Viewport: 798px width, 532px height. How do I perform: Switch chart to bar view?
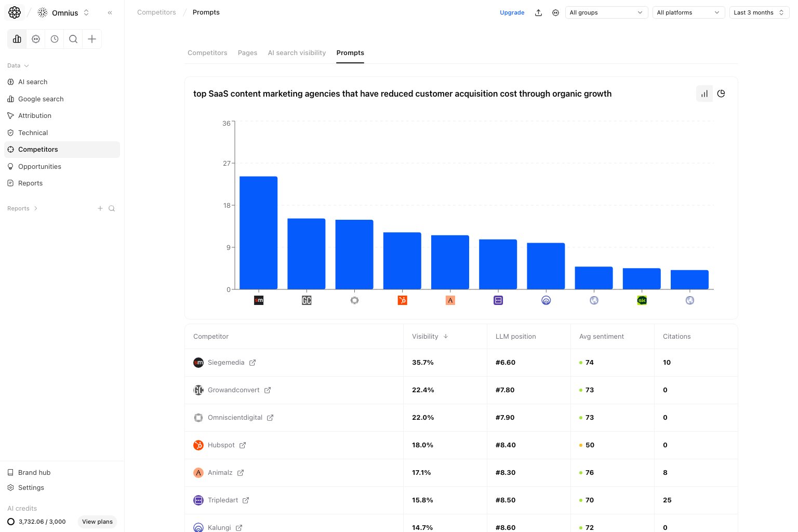[704, 94]
